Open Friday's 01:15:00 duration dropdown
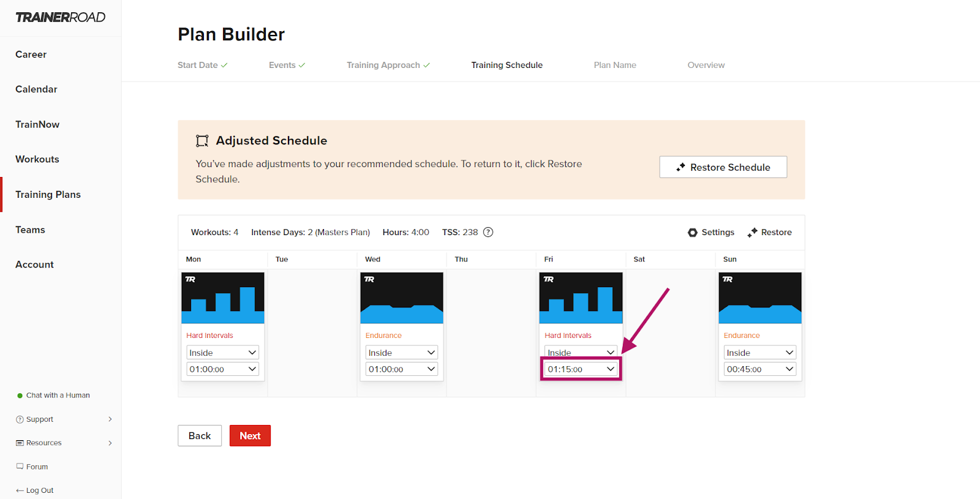The width and height of the screenshot is (980, 499). point(581,369)
